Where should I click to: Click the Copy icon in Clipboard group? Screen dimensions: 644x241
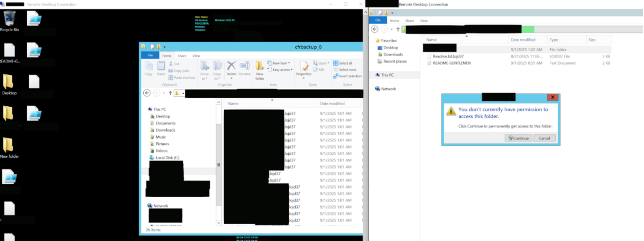pos(149,69)
